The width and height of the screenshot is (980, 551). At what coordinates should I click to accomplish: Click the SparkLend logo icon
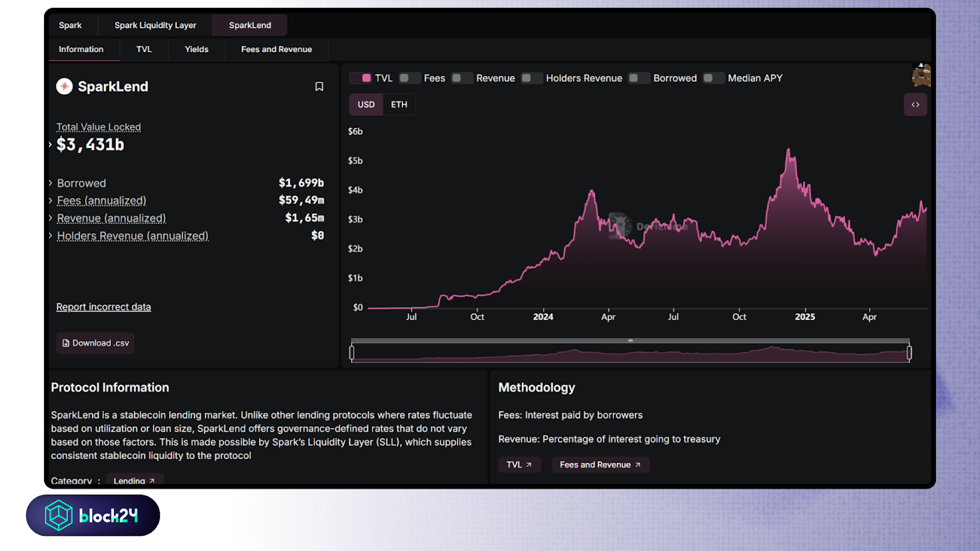click(64, 86)
